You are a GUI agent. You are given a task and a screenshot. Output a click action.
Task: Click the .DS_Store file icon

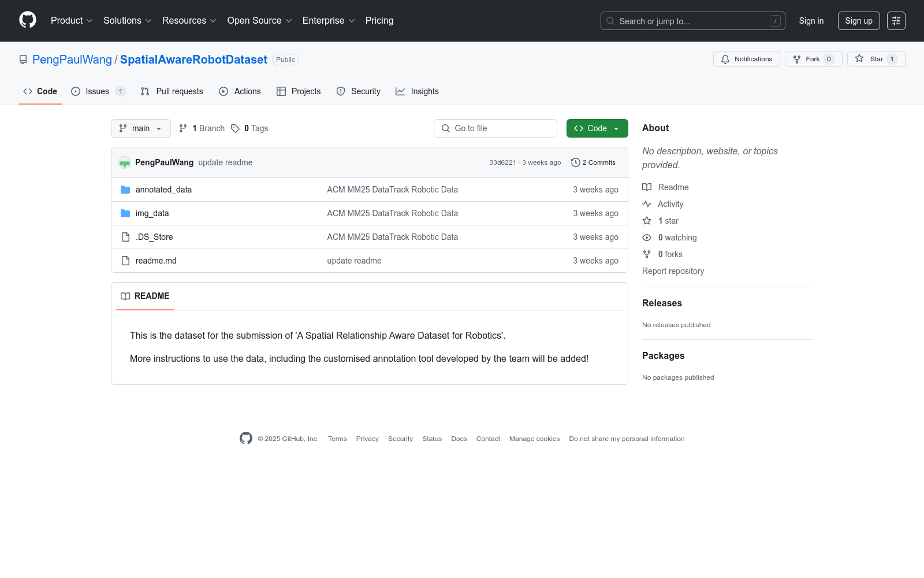(125, 237)
